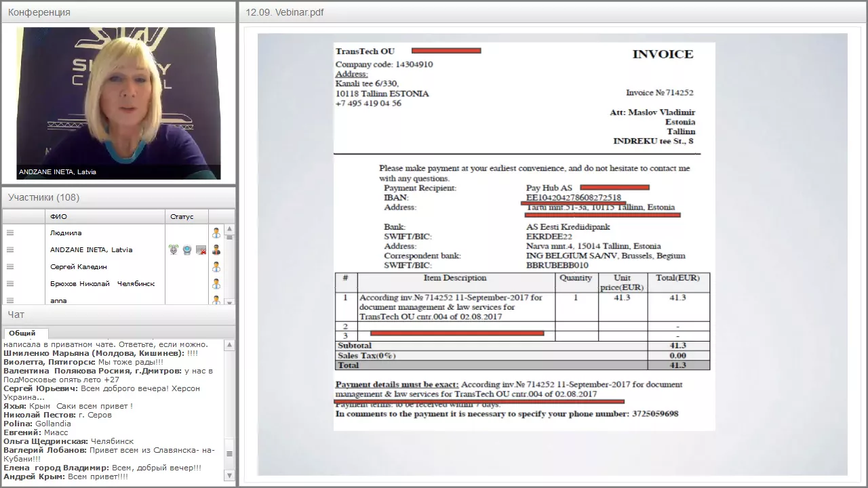Click chat scroll down arrow
This screenshot has width=868, height=488.
[x=229, y=476]
